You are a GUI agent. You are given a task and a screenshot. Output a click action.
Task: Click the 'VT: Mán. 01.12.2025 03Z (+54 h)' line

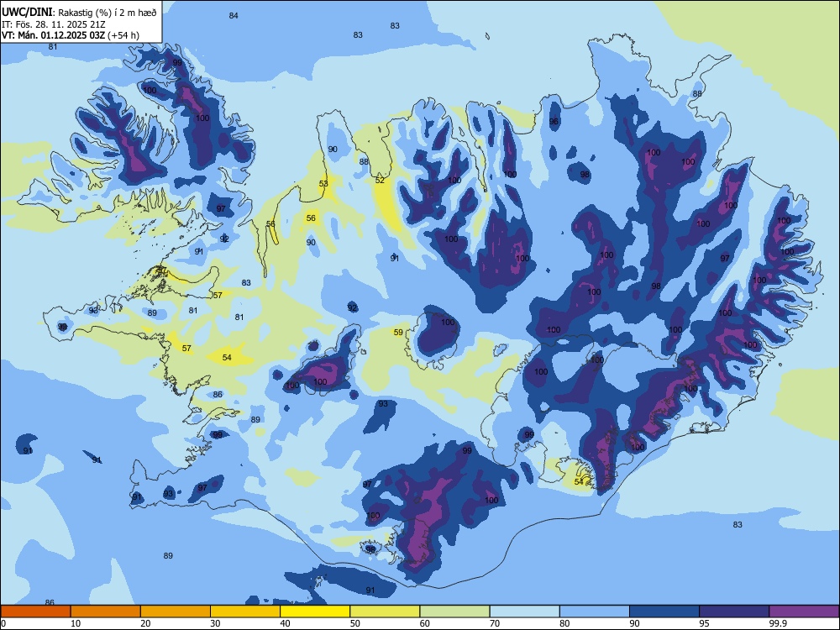71,35
